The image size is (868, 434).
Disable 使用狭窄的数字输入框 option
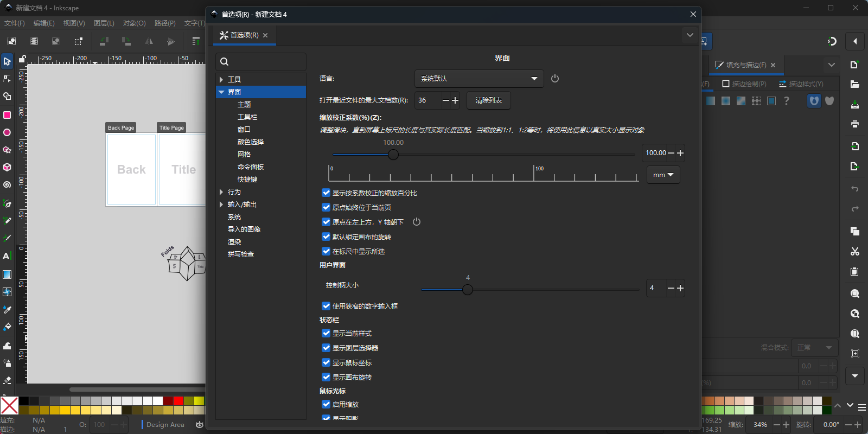click(326, 306)
